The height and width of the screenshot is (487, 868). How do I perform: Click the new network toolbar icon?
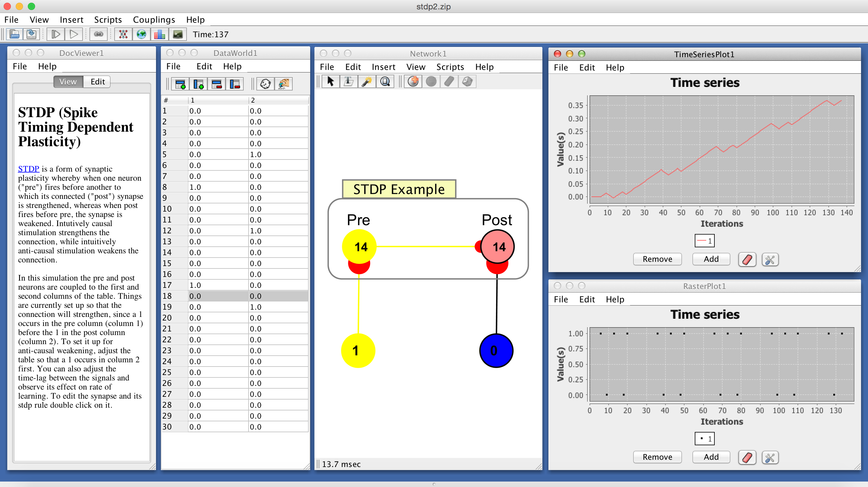point(123,35)
